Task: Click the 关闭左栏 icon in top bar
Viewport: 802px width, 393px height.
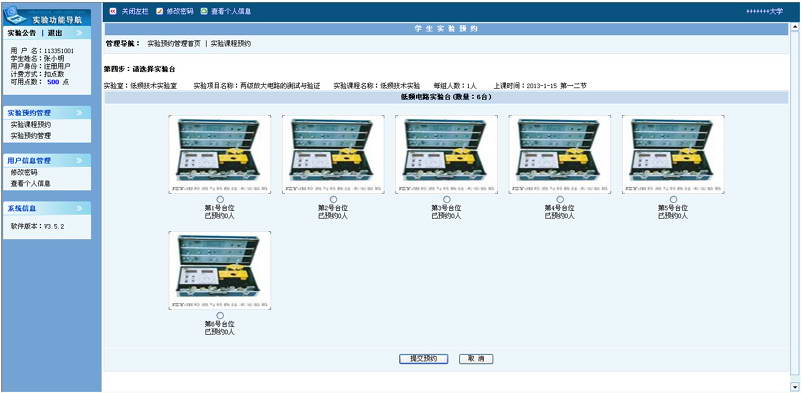Action: pos(113,11)
